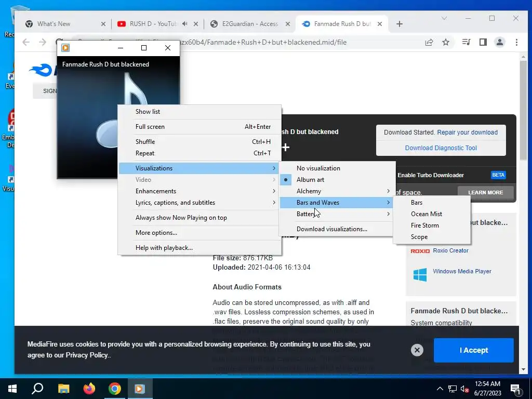Share this page icon in address bar
The height and width of the screenshot is (399, 532).
[429, 42]
